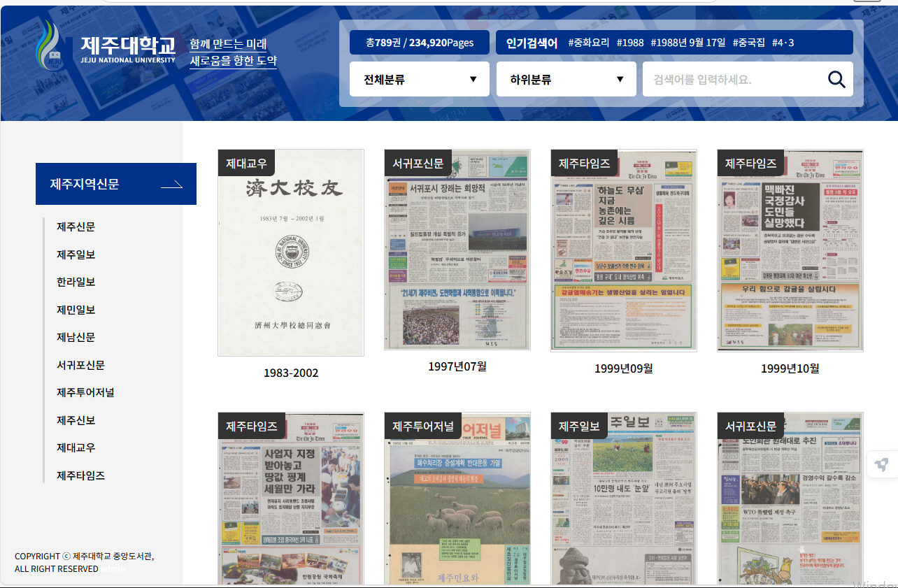Select 제주신보 in the sidebar
The image size is (898, 588).
pos(76,420)
